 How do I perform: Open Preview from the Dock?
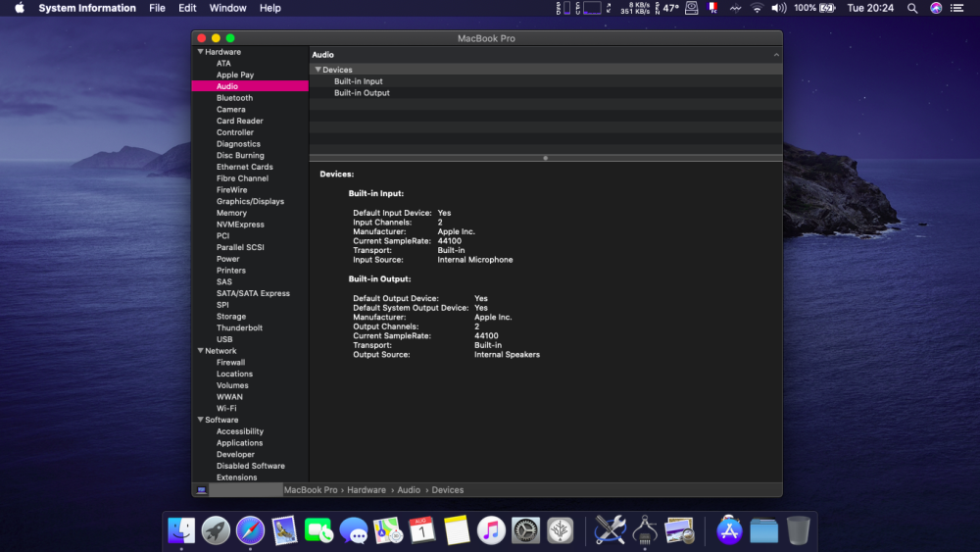click(679, 530)
